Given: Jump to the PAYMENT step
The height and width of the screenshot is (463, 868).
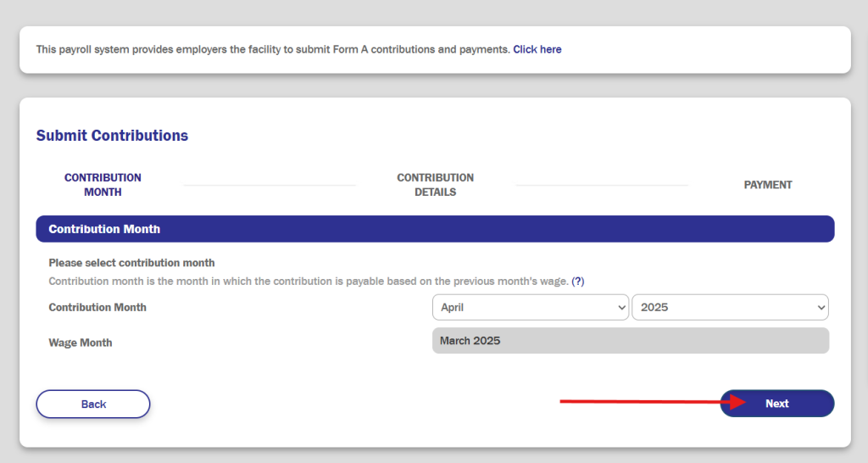Looking at the screenshot, I should 768,185.
